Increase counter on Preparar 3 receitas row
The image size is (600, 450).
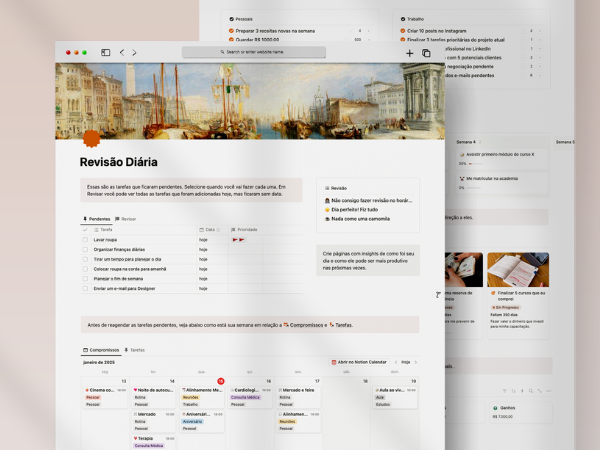pos(369,31)
